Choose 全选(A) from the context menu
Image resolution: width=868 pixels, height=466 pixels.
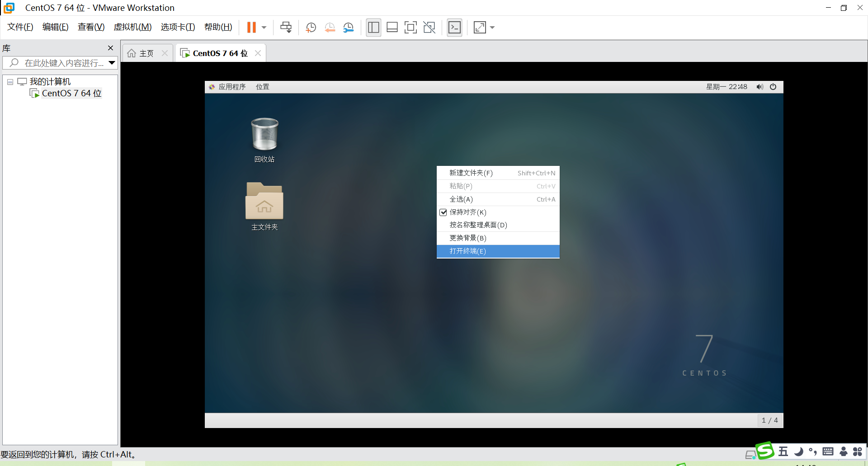(x=498, y=199)
